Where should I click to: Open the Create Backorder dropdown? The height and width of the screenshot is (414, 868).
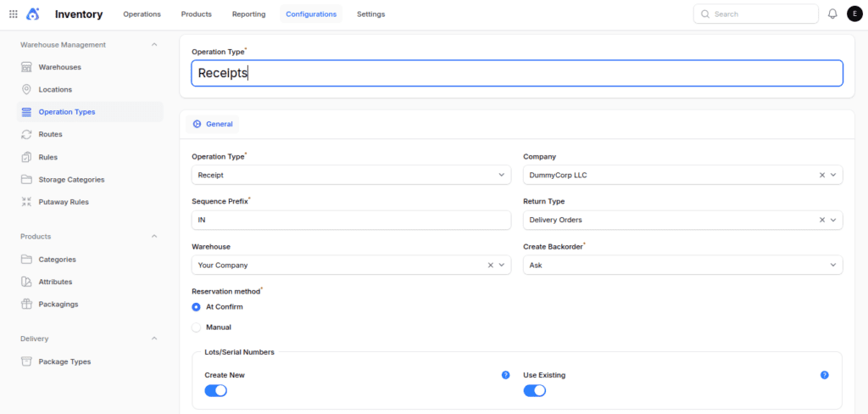pos(683,265)
